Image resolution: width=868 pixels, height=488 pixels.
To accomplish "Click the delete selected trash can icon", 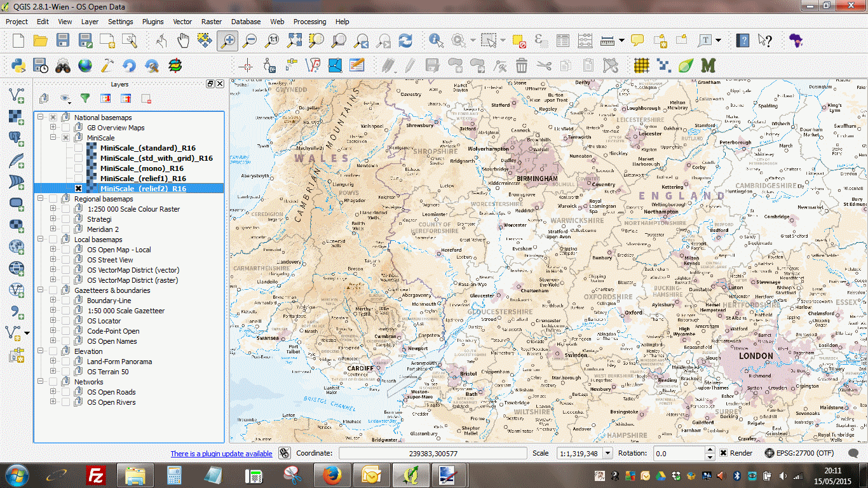I will [x=522, y=65].
